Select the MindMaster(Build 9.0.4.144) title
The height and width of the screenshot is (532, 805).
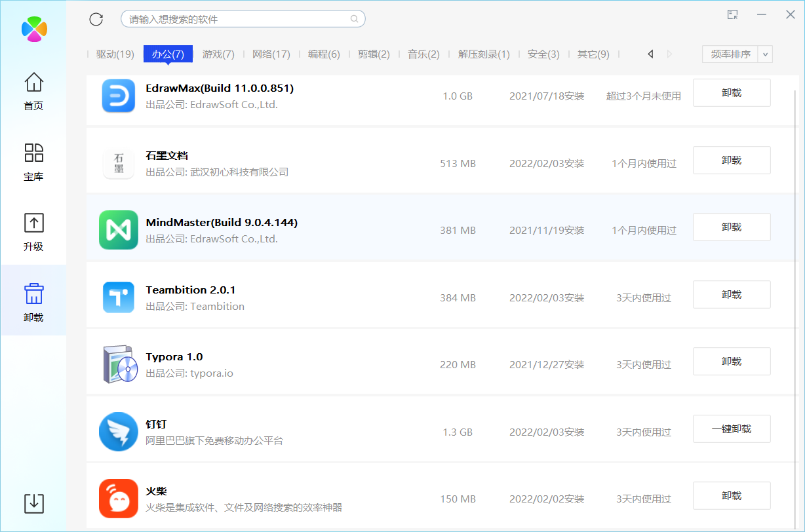(x=222, y=223)
